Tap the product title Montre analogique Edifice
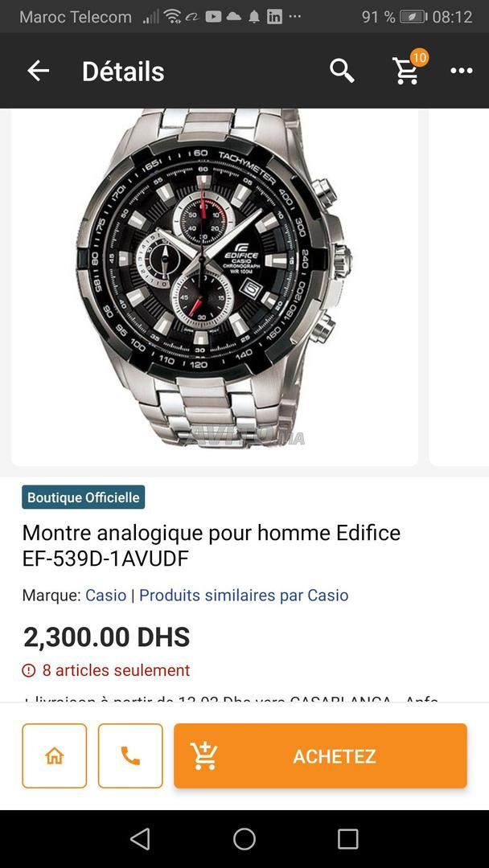 211,546
